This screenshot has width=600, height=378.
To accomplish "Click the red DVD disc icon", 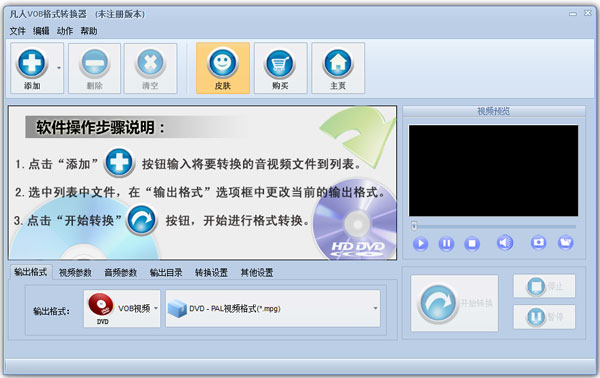I will coord(101,305).
